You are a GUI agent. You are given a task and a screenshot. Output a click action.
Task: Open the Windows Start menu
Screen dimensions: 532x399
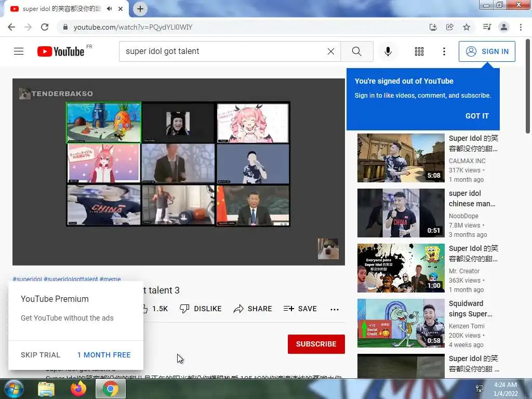13,389
